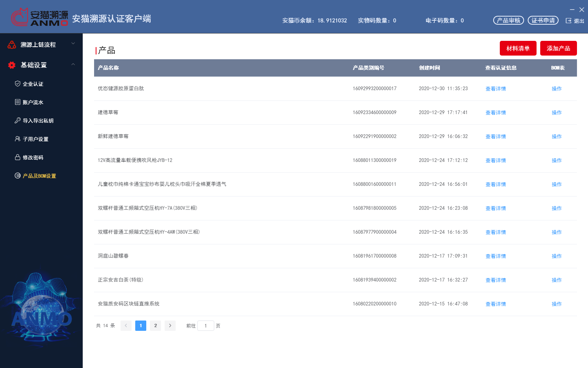This screenshot has width=588, height=368.
Task: Click the 共 14 条 total count text
Action: 105,326
